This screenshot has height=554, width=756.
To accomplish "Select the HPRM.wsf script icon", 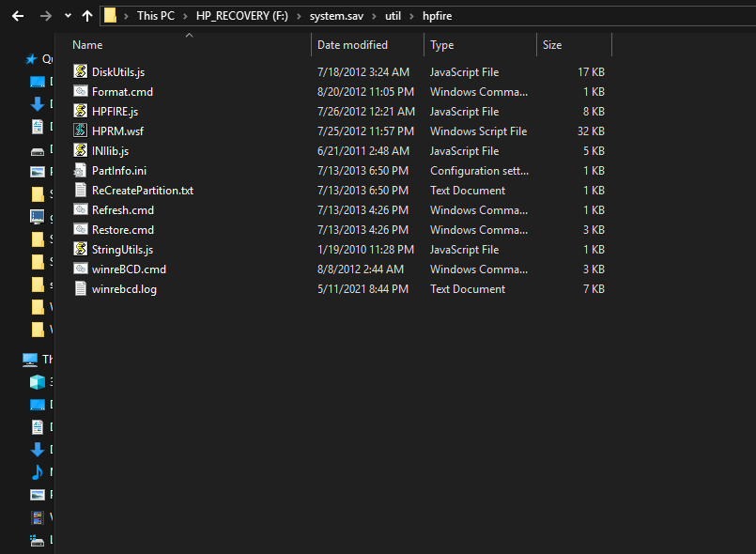I will pyautogui.click(x=81, y=131).
